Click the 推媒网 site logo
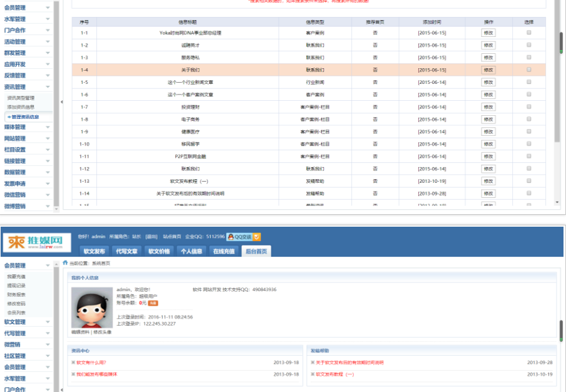Screen dimensions: 566x392 [36, 242]
